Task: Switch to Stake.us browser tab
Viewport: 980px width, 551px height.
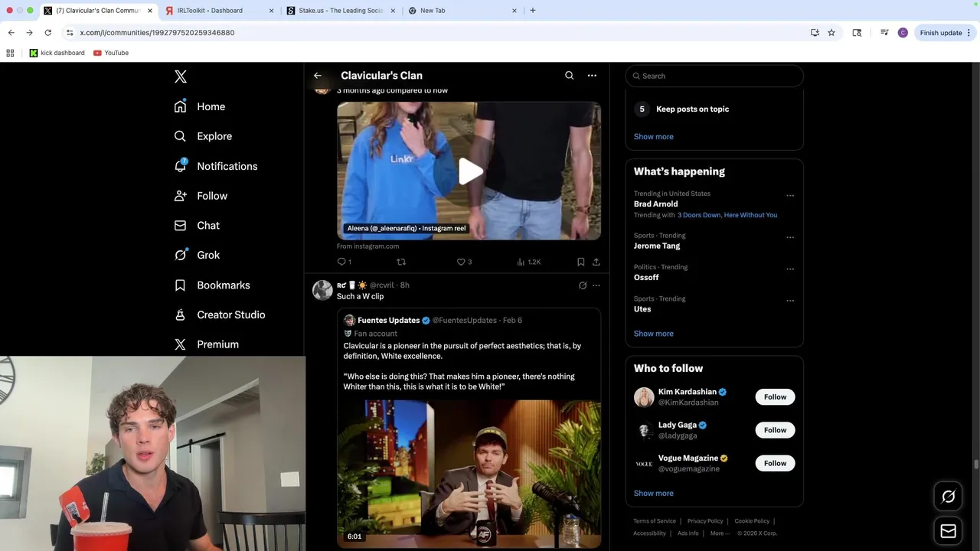Action: pos(341,11)
